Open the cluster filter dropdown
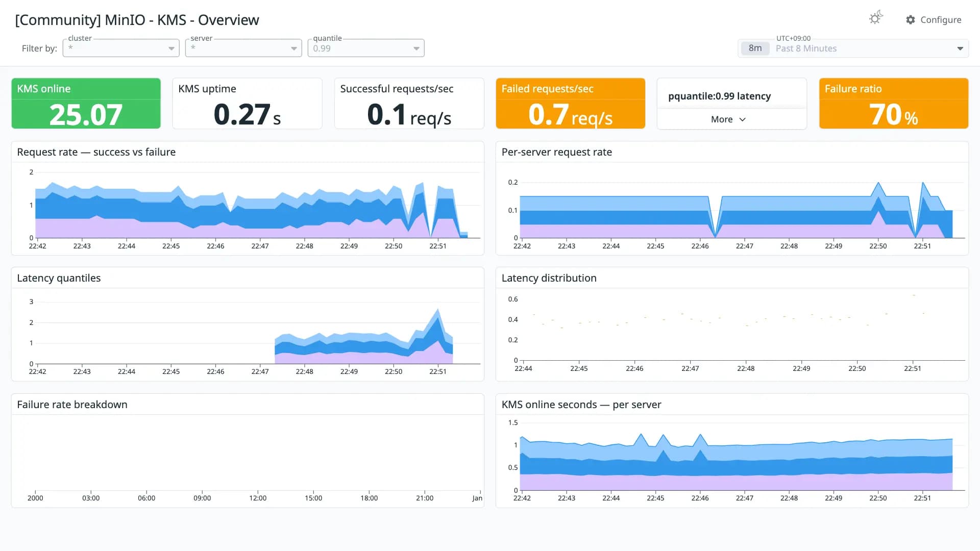 [121, 48]
